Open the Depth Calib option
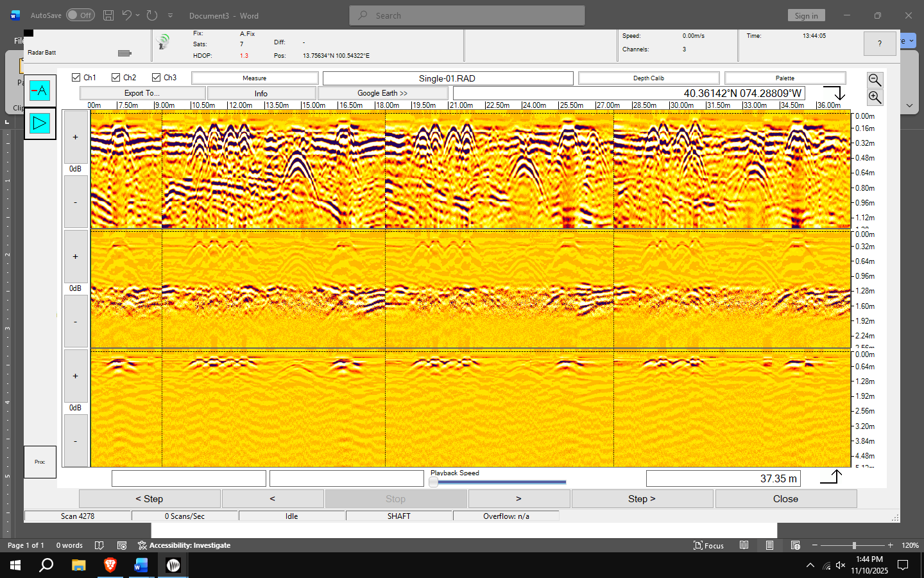This screenshot has height=578, width=924. click(648, 78)
